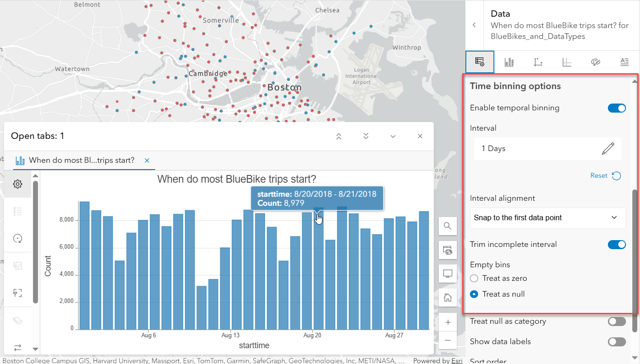640x364 pixels.
Task: Select the Treat as zero option
Action: (474, 278)
